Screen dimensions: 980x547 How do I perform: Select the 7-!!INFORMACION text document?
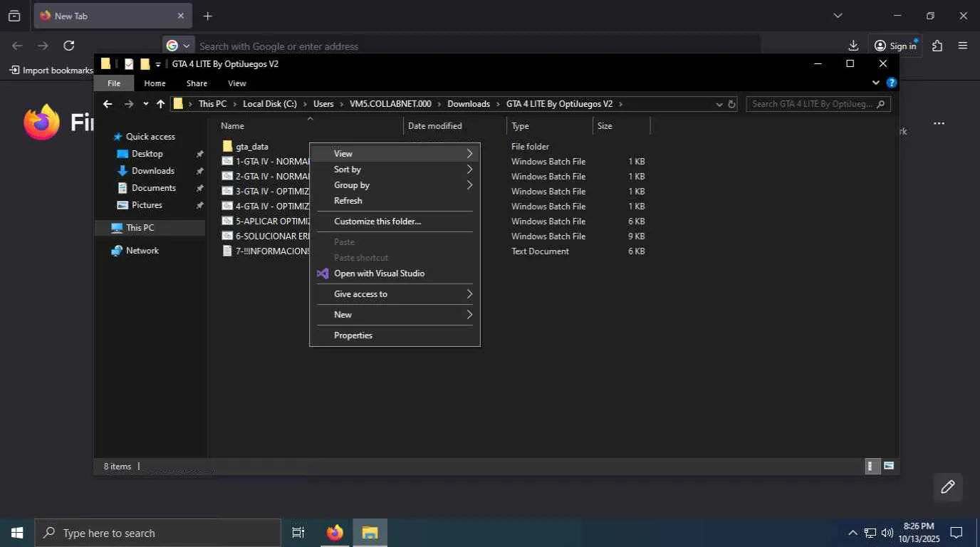[x=265, y=251]
